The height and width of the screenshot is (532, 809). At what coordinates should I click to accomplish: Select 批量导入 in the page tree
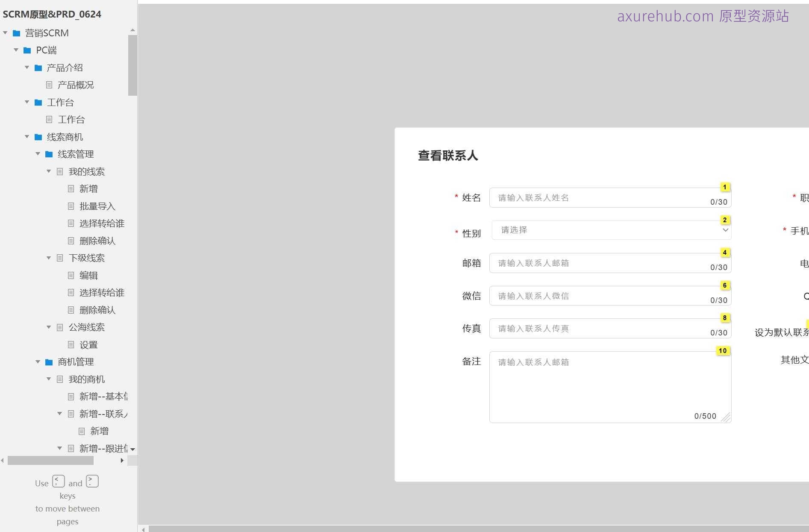click(x=98, y=206)
